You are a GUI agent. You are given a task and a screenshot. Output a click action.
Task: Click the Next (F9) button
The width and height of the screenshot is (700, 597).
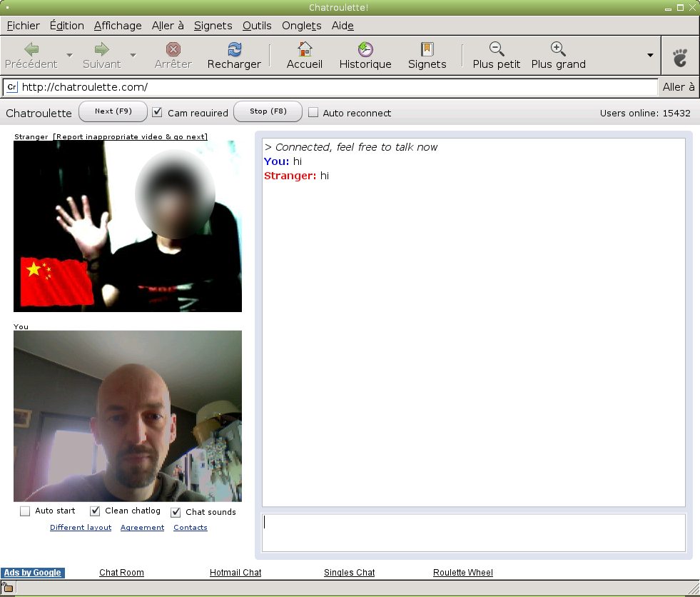113,111
